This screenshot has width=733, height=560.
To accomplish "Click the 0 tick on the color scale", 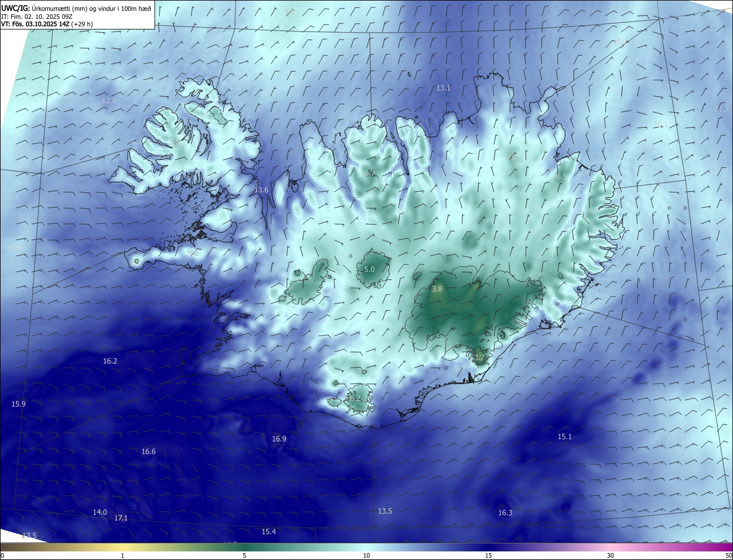I will point(2,555).
